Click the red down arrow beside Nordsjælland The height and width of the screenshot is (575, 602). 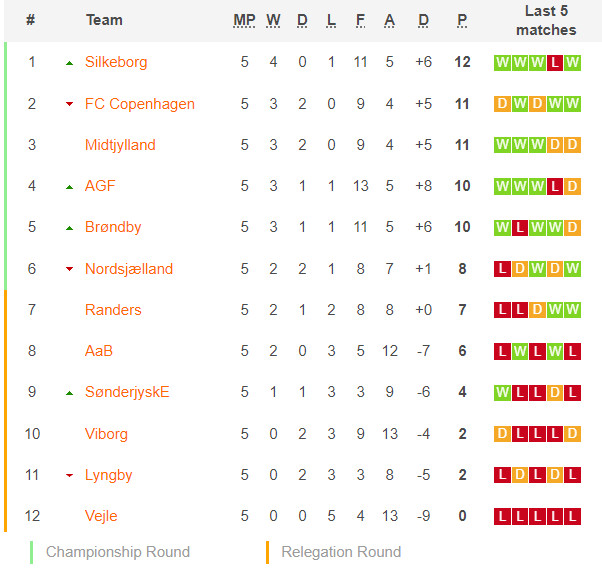point(69,269)
